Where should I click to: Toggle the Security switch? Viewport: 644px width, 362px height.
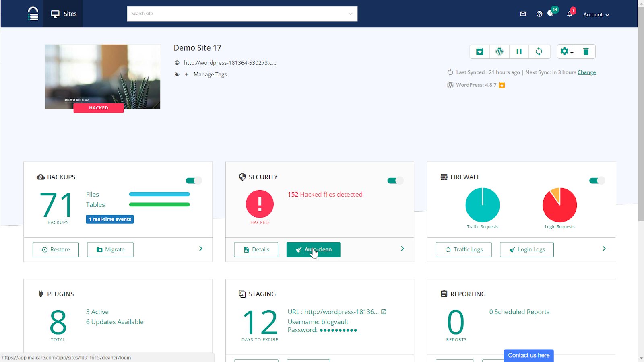tap(395, 181)
